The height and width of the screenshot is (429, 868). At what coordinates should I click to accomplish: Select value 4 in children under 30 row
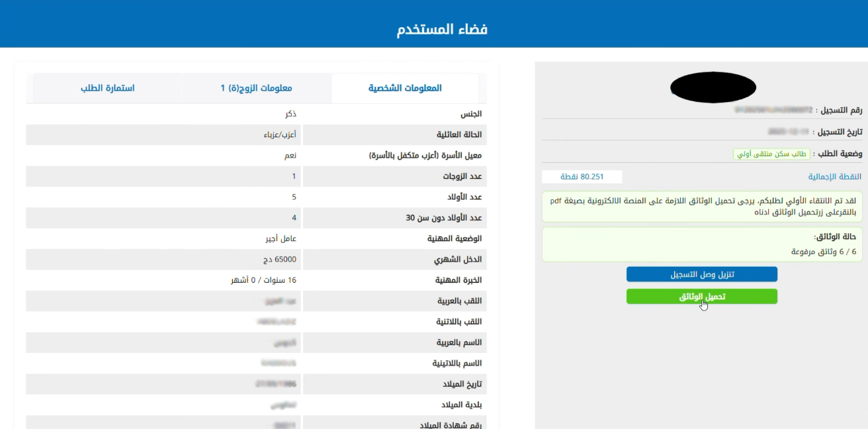tap(294, 218)
